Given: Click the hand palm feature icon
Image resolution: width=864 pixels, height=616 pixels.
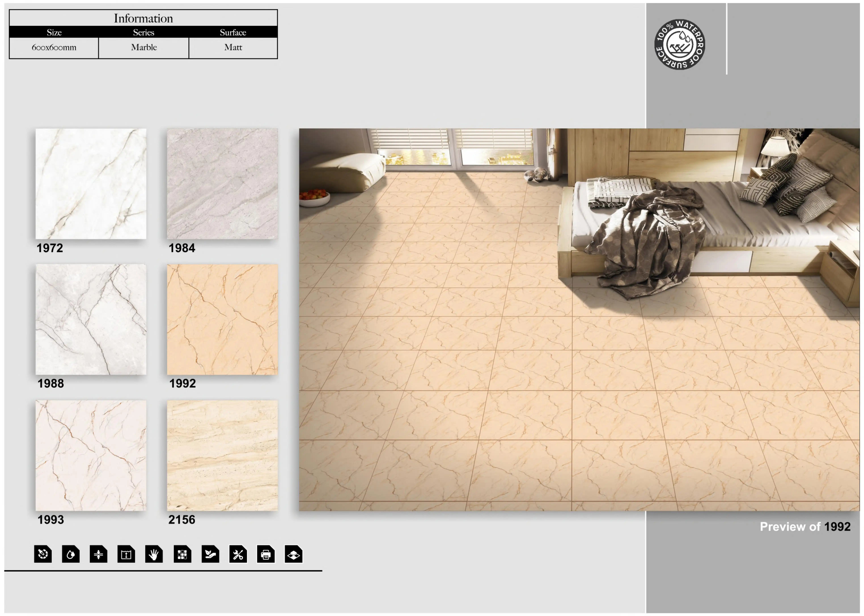Looking at the screenshot, I should [154, 554].
